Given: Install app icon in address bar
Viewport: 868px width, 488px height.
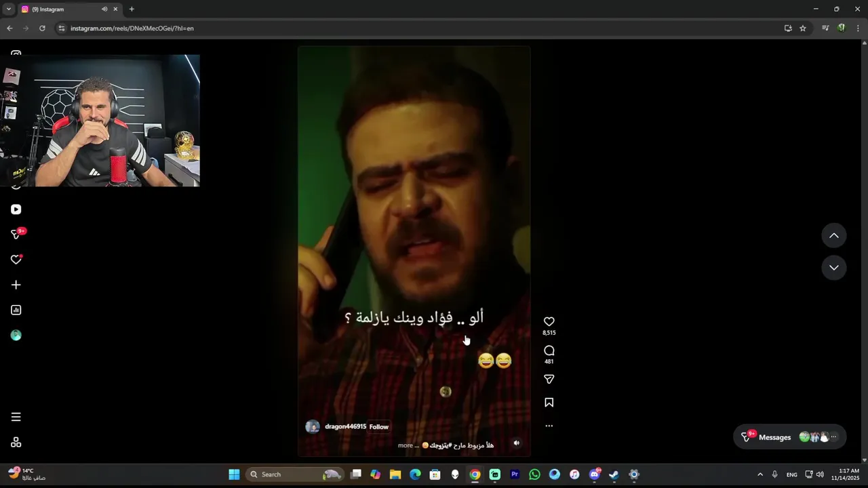Looking at the screenshot, I should pos(788,28).
